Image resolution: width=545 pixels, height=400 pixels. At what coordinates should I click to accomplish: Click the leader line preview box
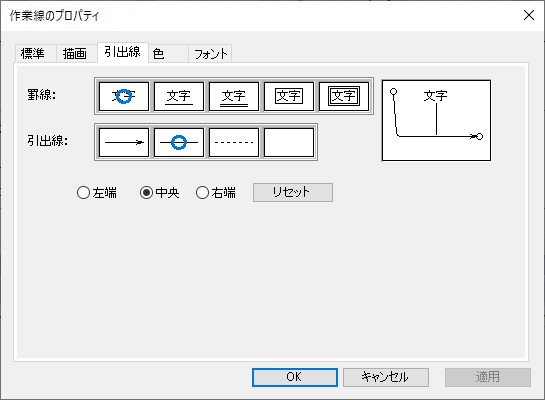click(x=436, y=120)
